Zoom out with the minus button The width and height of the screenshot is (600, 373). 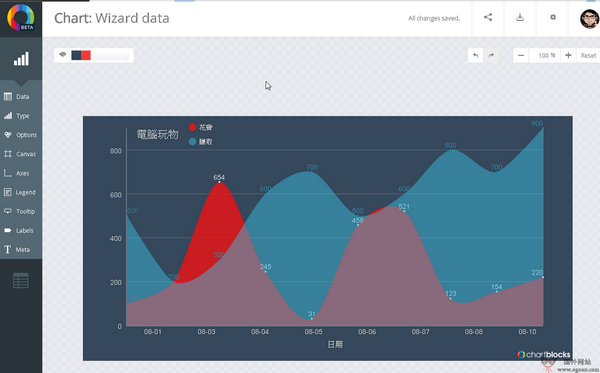521,55
